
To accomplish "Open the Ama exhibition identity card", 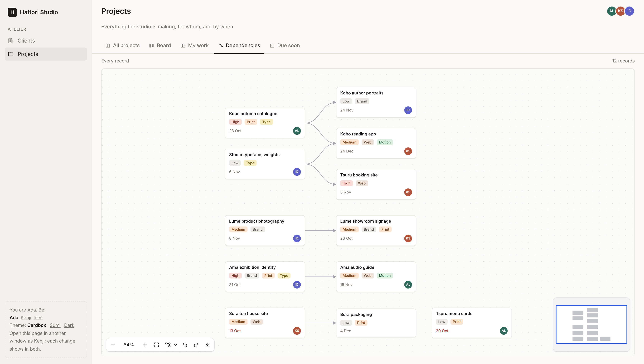I will 265,276.
